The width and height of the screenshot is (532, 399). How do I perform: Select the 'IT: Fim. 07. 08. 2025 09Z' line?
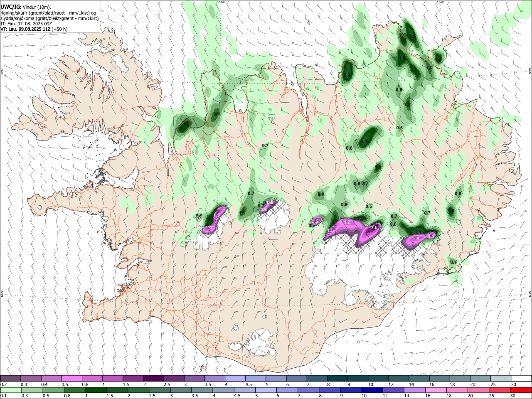(x=26, y=24)
